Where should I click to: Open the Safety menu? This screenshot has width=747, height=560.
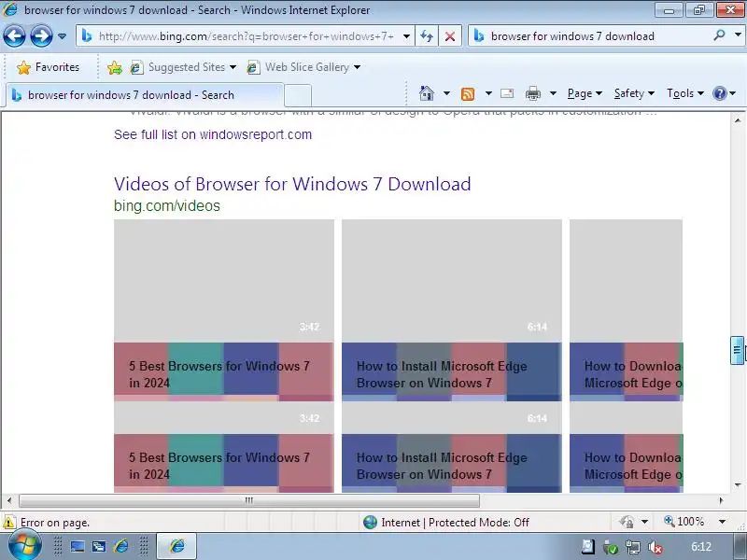(634, 93)
